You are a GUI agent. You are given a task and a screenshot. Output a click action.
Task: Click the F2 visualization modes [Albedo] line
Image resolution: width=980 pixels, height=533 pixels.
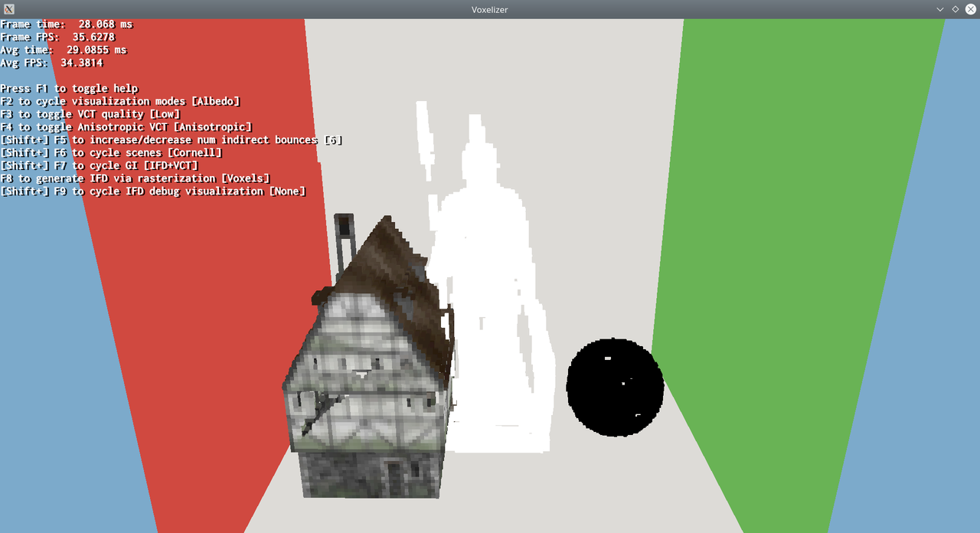click(x=120, y=101)
